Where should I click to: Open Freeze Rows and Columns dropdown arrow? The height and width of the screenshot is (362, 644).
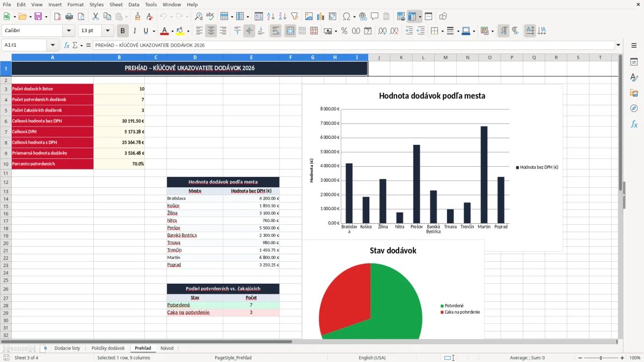click(420, 17)
